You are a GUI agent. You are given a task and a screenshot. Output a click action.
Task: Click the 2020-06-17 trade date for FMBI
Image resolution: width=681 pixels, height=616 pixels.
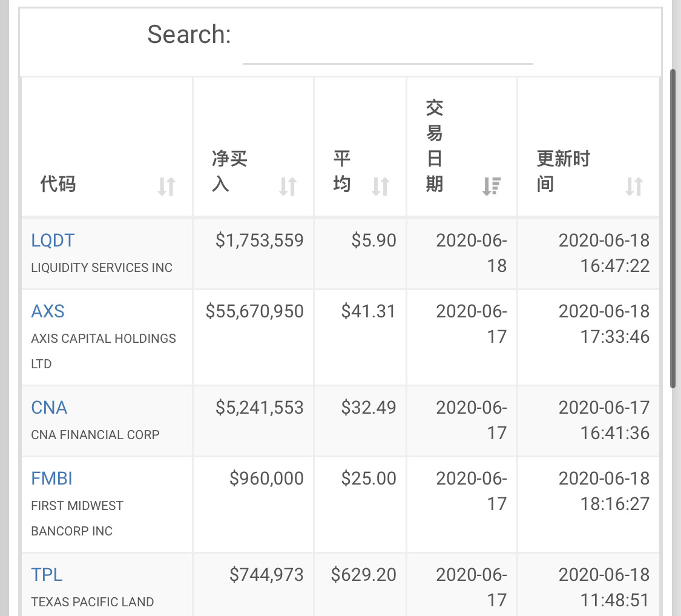pos(472,491)
